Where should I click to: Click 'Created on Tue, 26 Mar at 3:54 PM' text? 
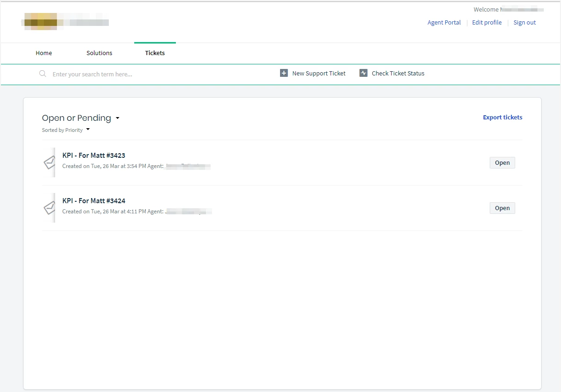(104, 166)
